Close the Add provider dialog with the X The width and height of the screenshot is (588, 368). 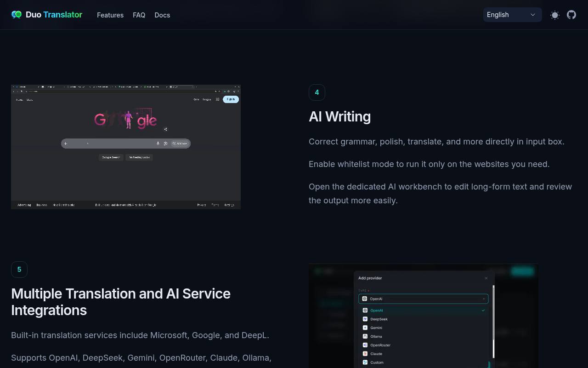point(486,278)
